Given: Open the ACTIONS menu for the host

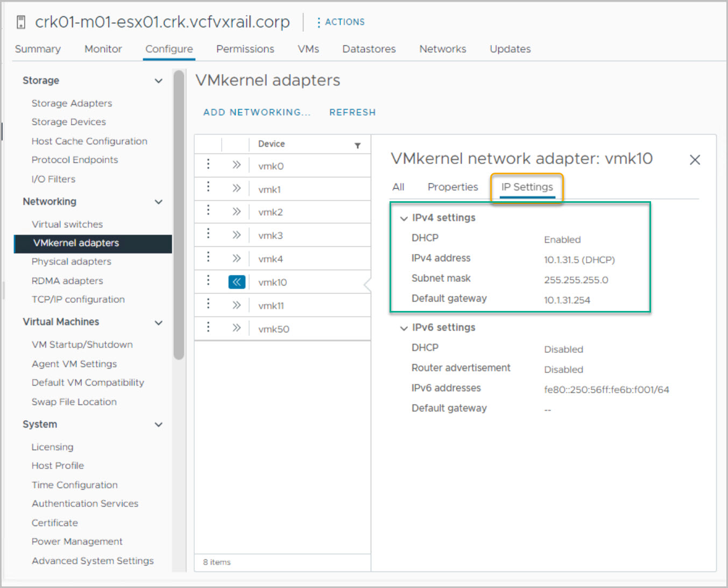Looking at the screenshot, I should point(341,22).
